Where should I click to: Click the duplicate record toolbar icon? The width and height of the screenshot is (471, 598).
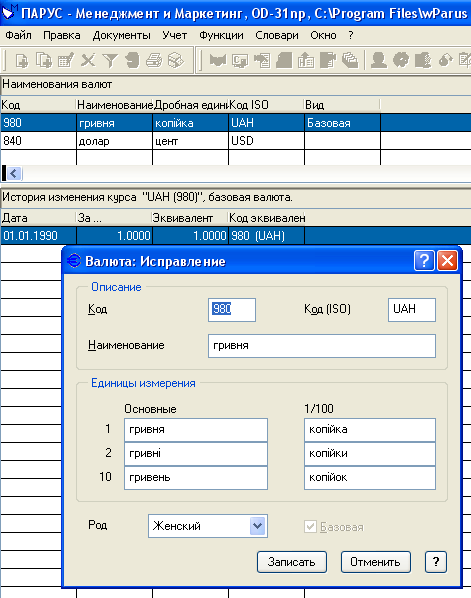(x=43, y=61)
